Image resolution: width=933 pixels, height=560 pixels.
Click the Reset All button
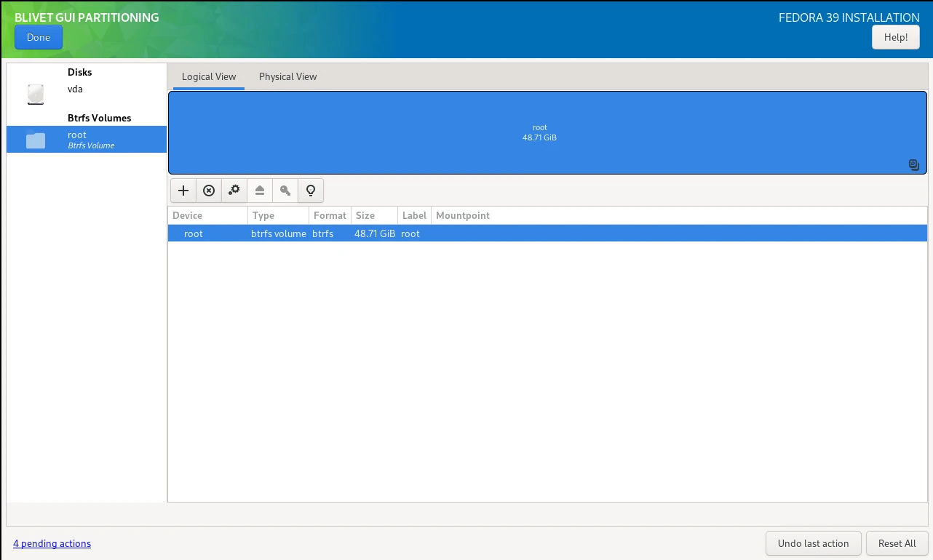[x=897, y=543]
